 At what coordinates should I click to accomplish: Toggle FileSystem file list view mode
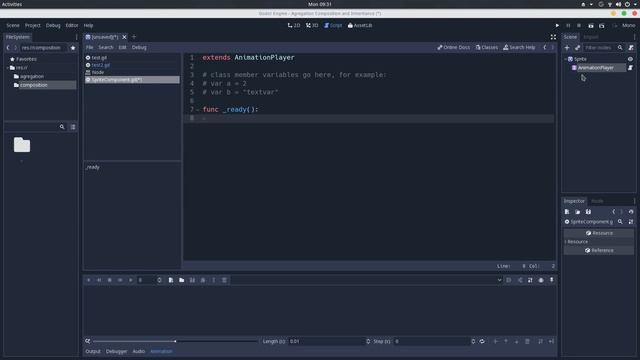pyautogui.click(x=73, y=127)
